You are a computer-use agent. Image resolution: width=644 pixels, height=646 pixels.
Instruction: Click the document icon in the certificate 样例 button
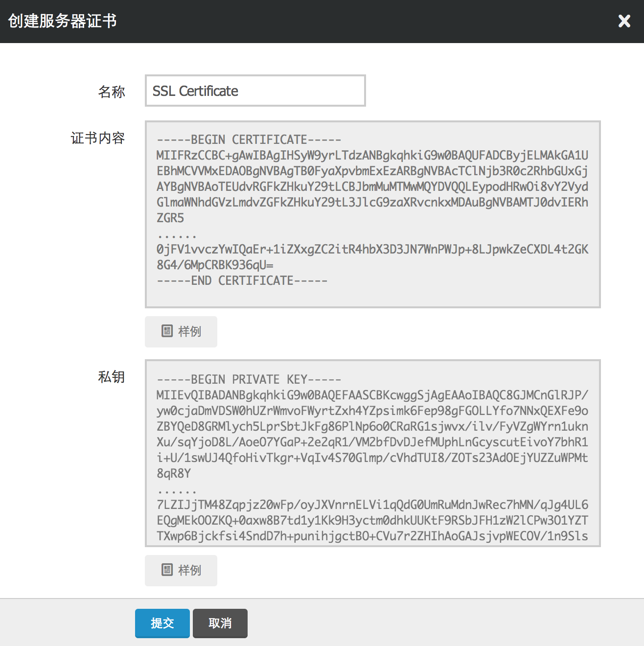(167, 331)
